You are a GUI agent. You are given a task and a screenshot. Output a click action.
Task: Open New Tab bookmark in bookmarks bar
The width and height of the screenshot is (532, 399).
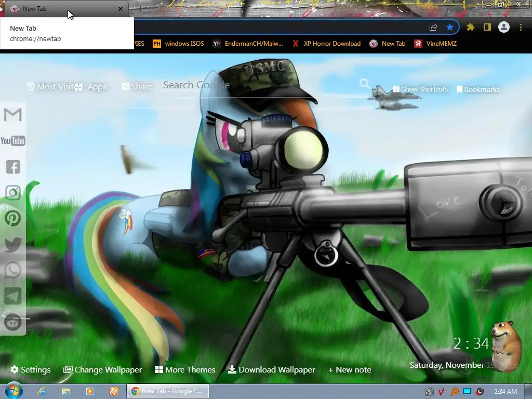click(x=388, y=44)
